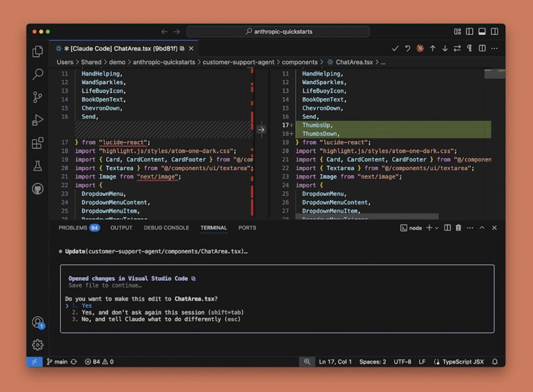Split the terminal
This screenshot has width=533, height=392.
pyautogui.click(x=447, y=228)
